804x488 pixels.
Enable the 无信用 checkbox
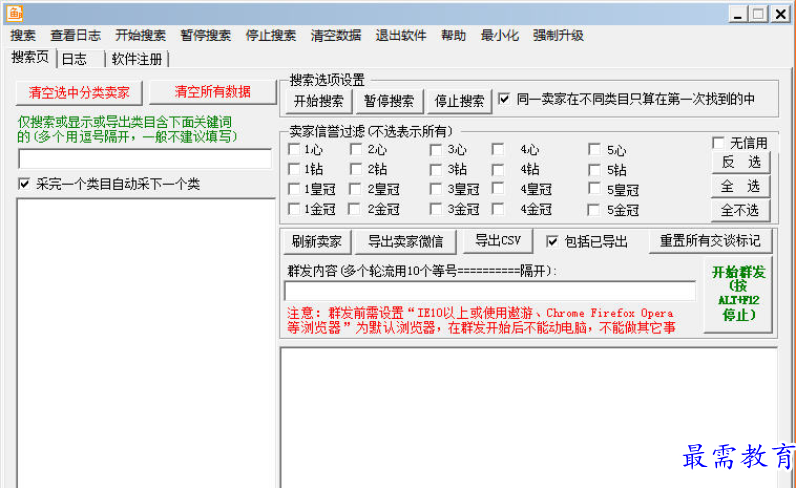point(719,143)
